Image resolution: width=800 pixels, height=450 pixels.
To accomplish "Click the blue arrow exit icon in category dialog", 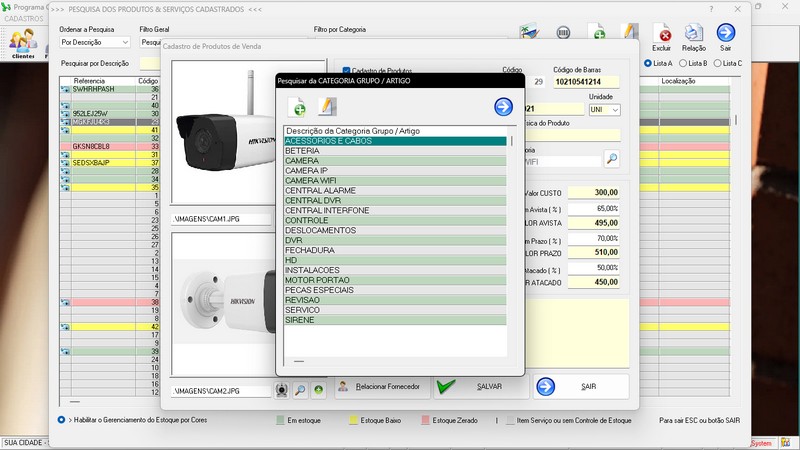I will [x=503, y=107].
